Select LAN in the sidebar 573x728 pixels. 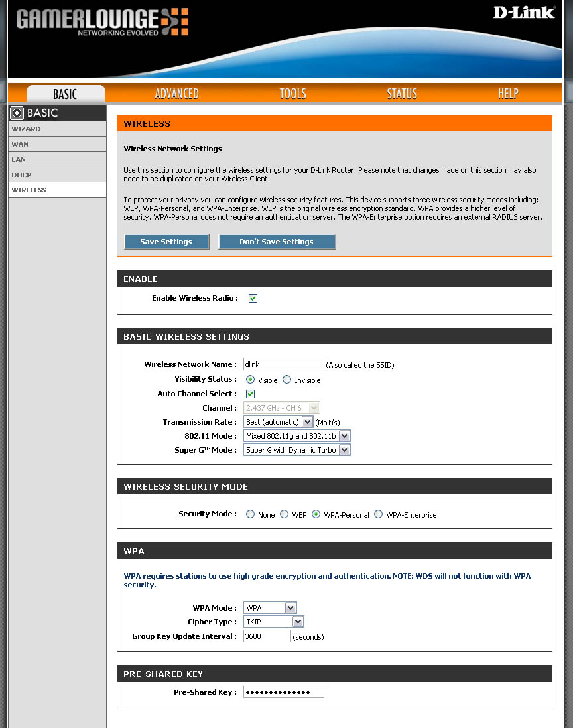pyautogui.click(x=57, y=160)
